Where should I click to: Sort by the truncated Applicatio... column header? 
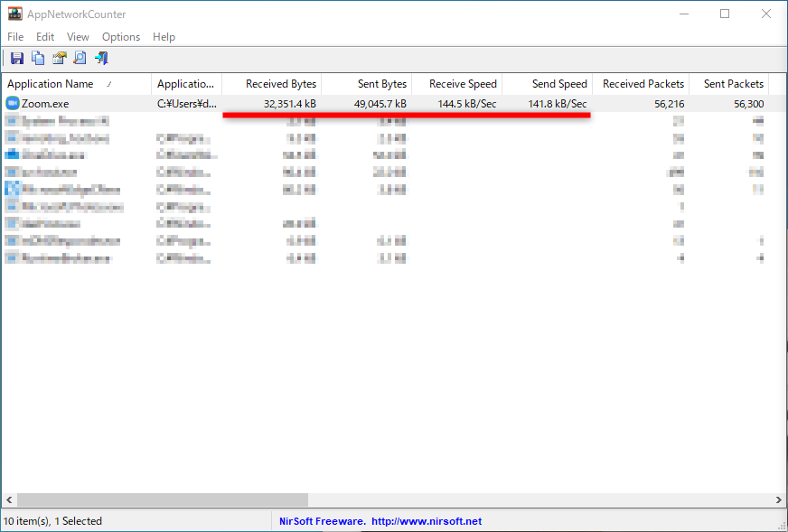186,84
